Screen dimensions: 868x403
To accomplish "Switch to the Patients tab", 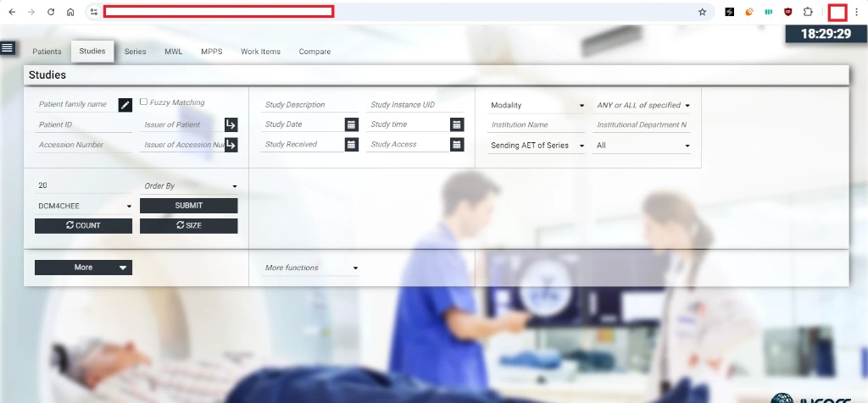I will 47,52.
